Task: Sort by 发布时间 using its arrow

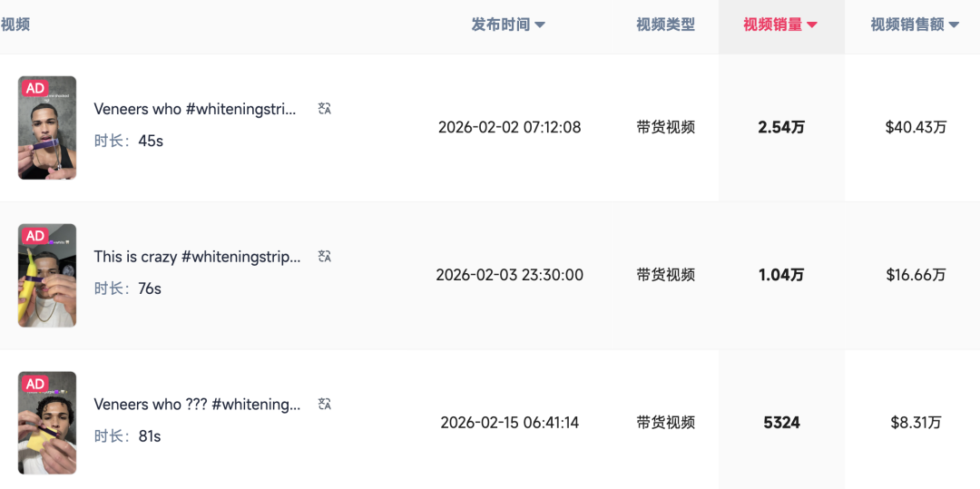Action: coord(540,25)
